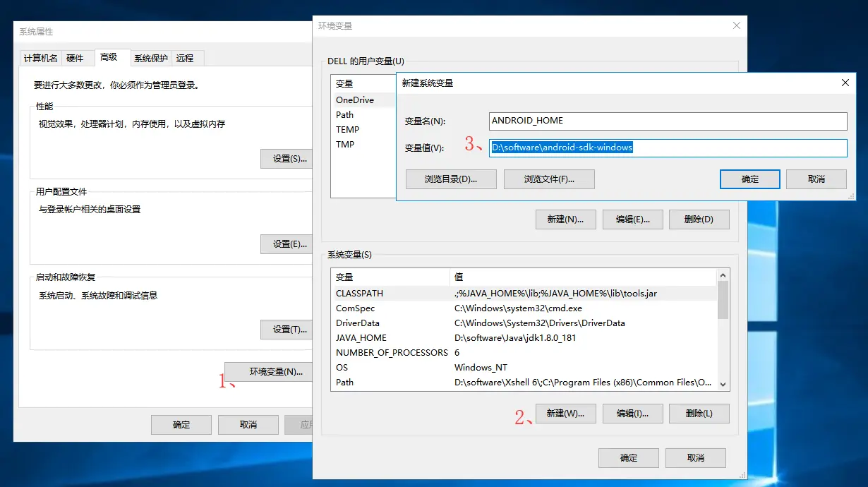
Task: Click the system variables scrollbar down arrow
Action: pyautogui.click(x=723, y=384)
